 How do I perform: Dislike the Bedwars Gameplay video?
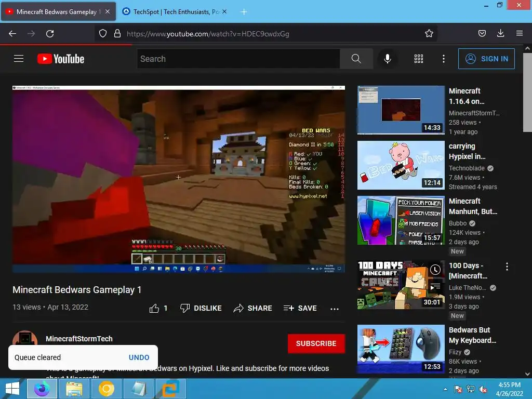tap(201, 308)
